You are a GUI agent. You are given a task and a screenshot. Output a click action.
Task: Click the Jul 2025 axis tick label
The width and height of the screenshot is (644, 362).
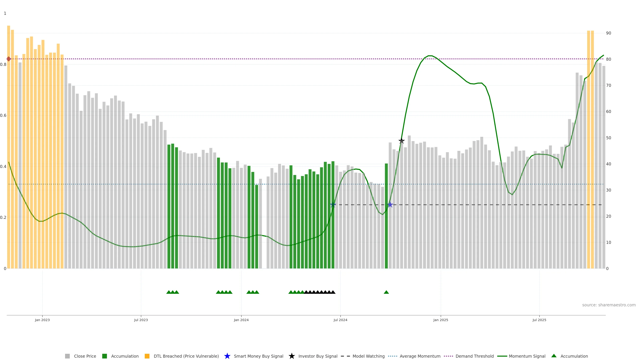point(539,320)
